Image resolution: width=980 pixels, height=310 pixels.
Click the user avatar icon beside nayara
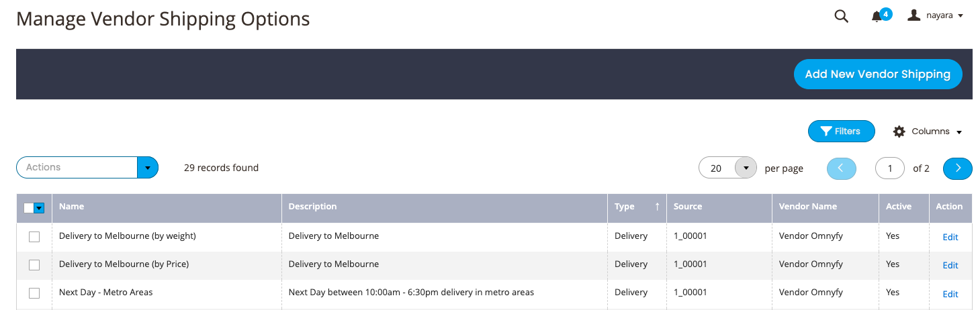click(x=914, y=15)
